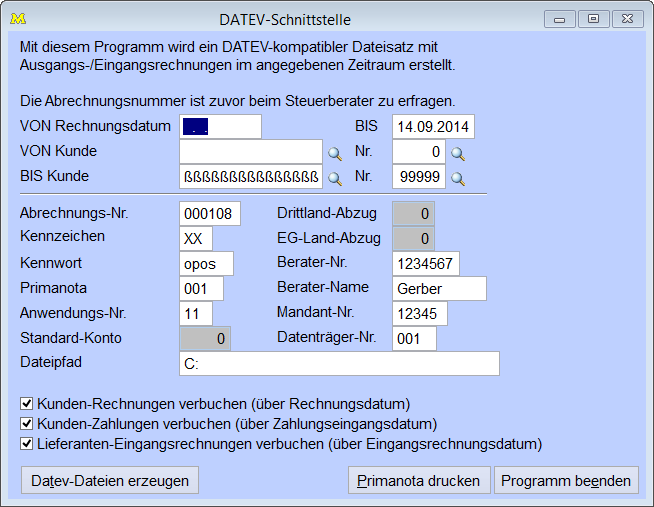Edit the Berater-Nr. field 1234567

(x=426, y=264)
